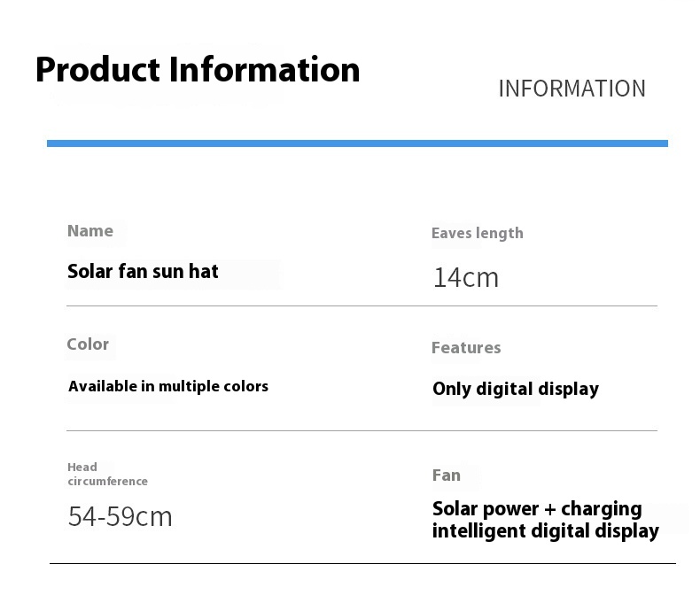Click the gray line below Name row
Screen dimensions: 700x603
click(x=362, y=306)
